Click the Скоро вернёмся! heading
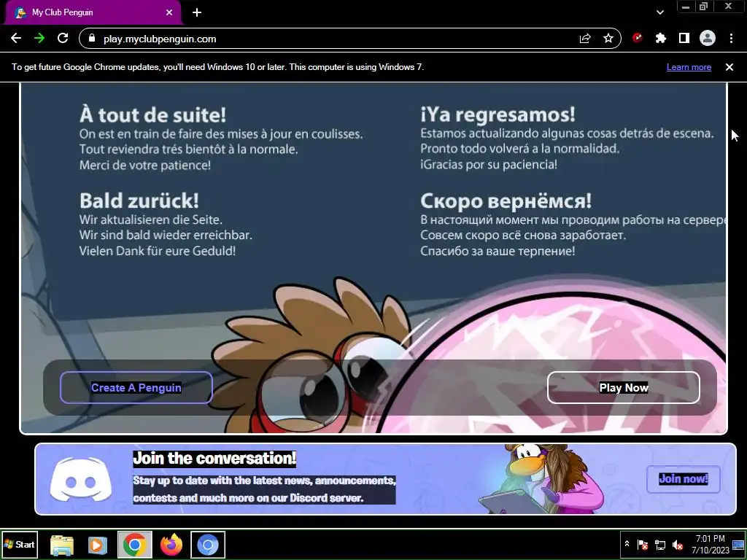747x560 pixels. [x=506, y=201]
